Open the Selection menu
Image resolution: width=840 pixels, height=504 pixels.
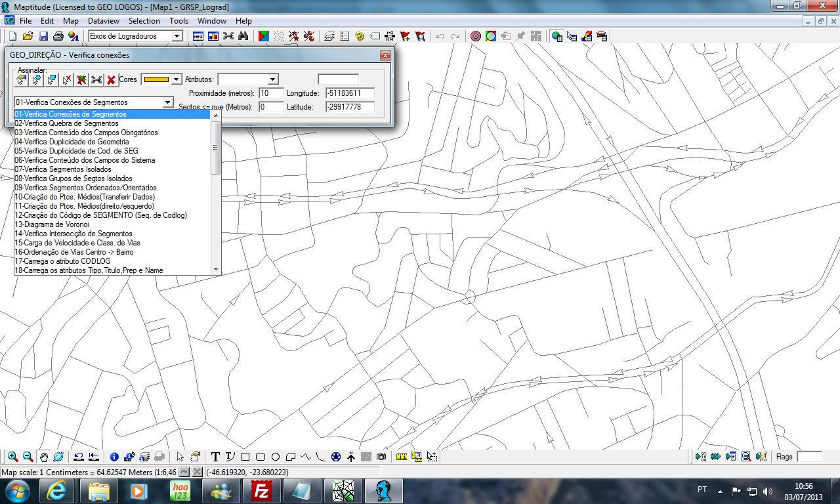[144, 21]
